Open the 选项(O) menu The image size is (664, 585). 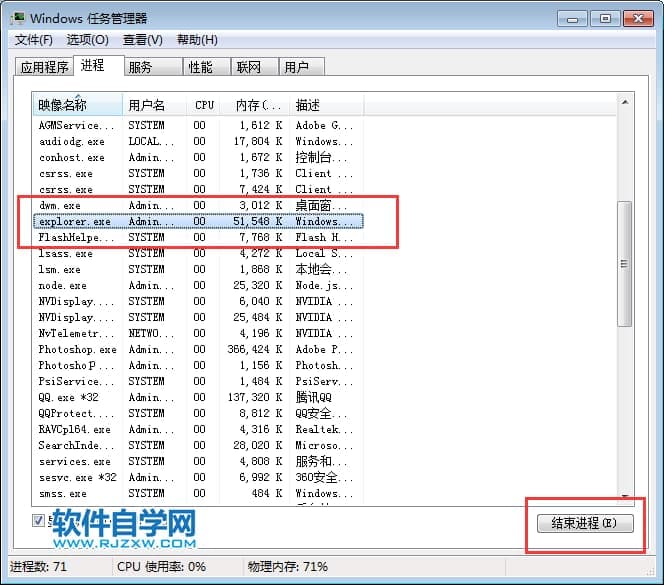pos(87,40)
